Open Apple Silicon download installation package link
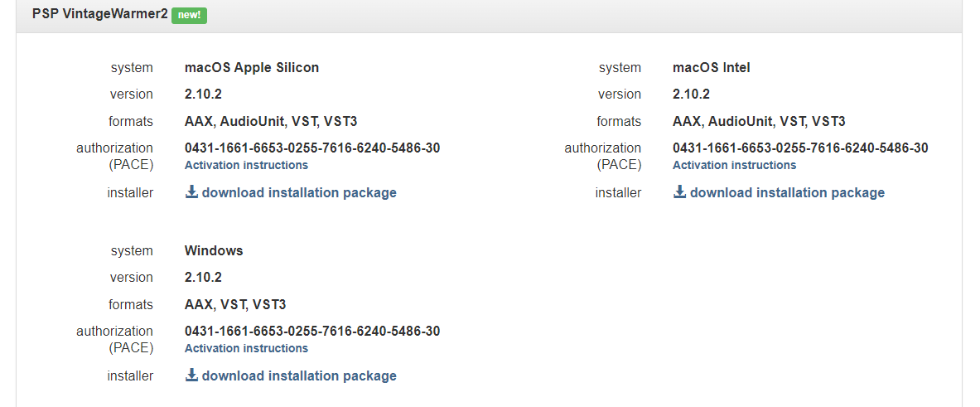The image size is (980, 407). pyautogui.click(x=298, y=192)
